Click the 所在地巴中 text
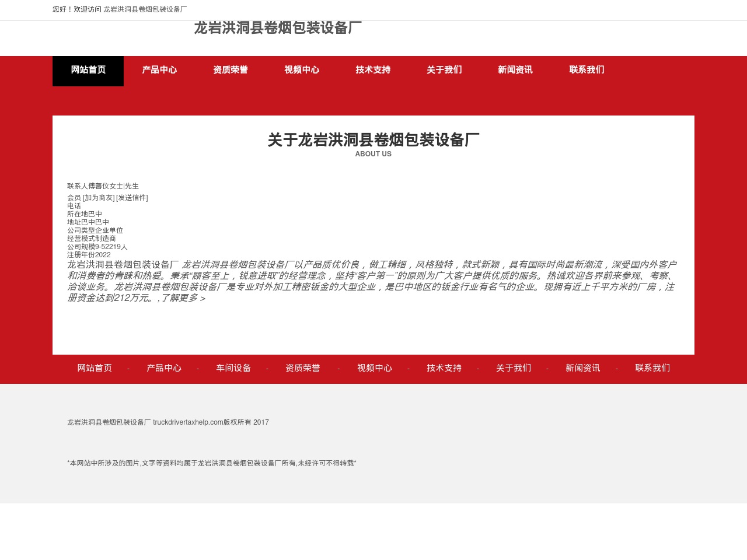Viewport: 747px width, 560px height. [x=85, y=214]
